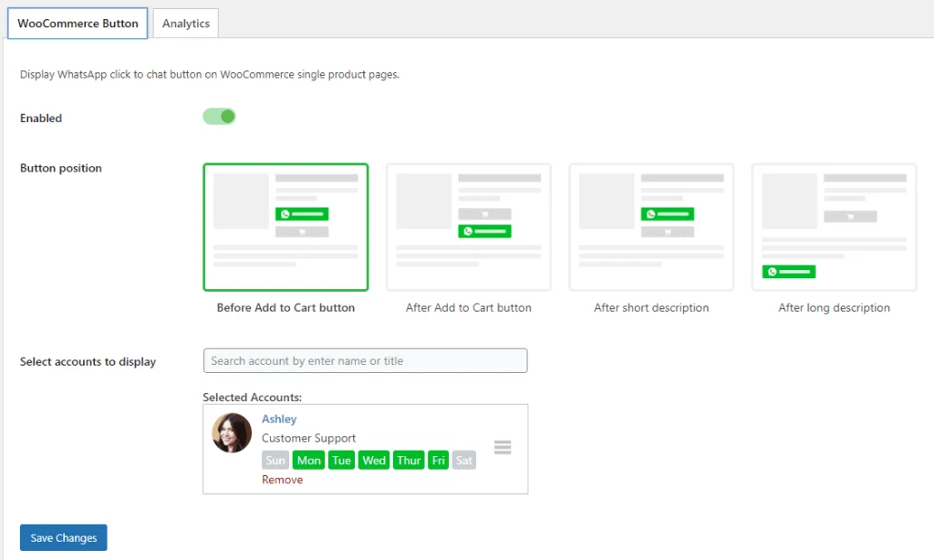934x560 pixels.
Task: Save the button settings
Action: [63, 537]
